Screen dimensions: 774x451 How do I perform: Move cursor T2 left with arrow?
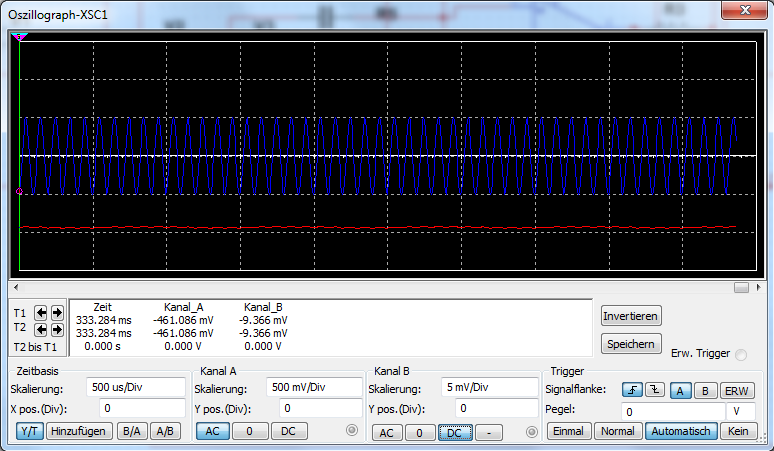click(40, 329)
